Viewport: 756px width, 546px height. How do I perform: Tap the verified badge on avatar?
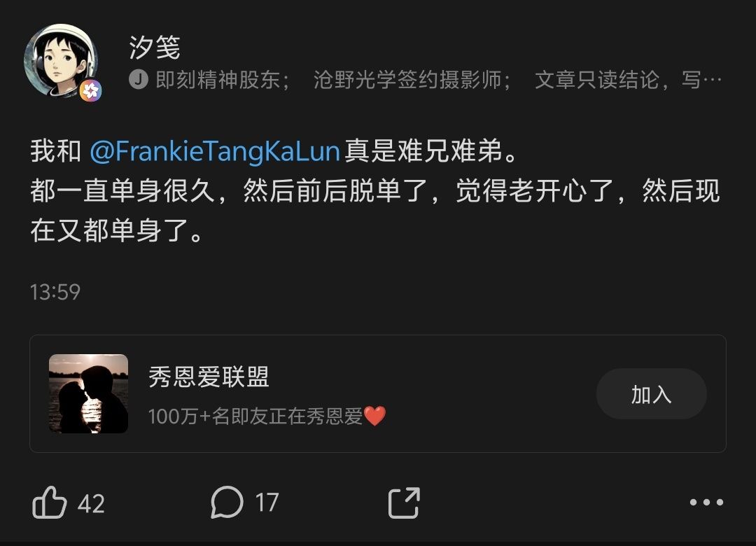click(x=90, y=91)
